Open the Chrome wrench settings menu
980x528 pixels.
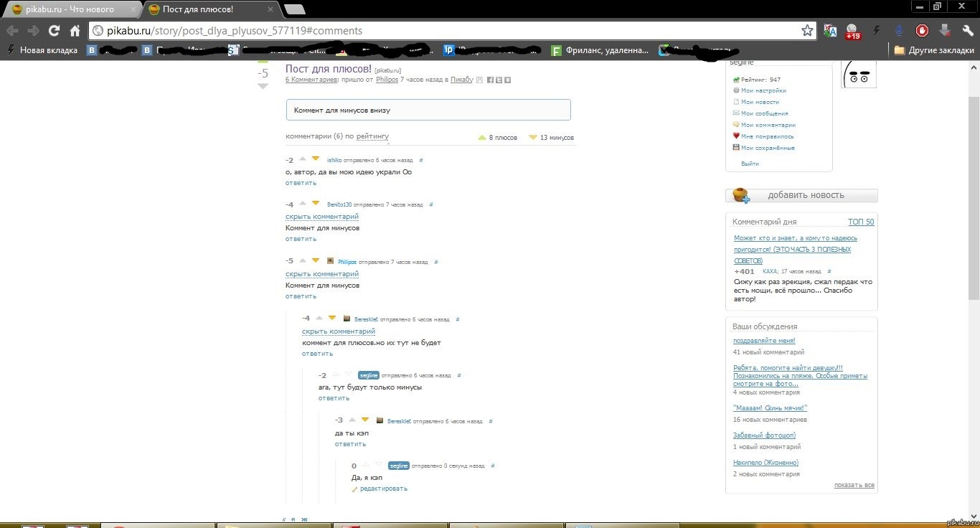click(x=968, y=31)
